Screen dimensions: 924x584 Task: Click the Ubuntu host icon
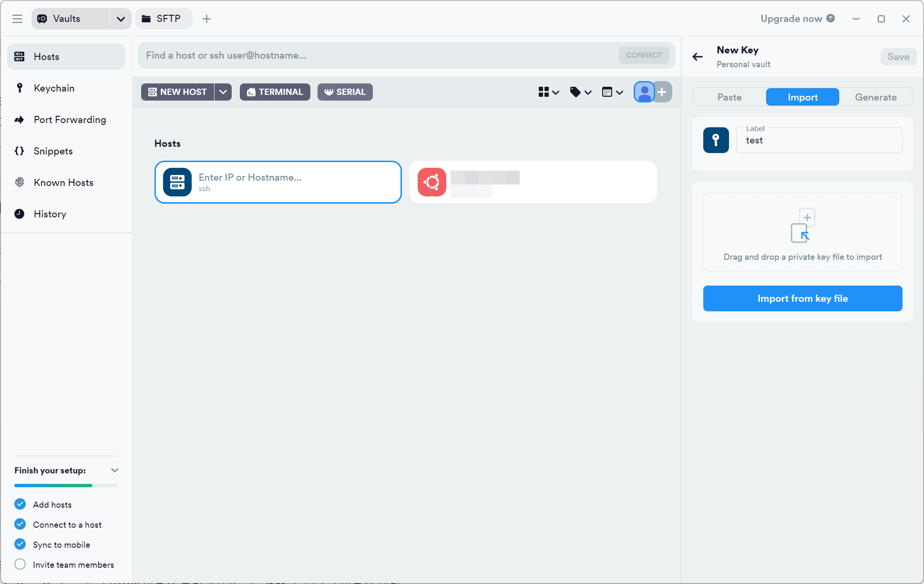click(431, 182)
